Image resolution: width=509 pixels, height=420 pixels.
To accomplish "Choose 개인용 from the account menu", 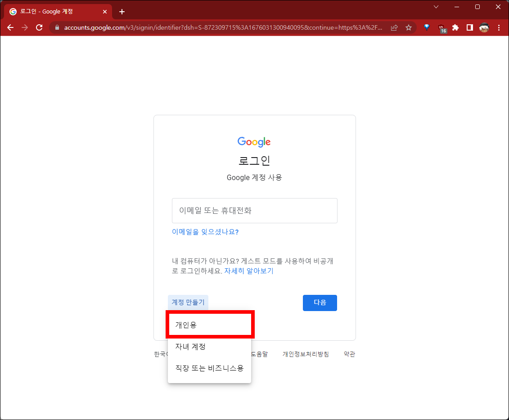I will point(210,325).
